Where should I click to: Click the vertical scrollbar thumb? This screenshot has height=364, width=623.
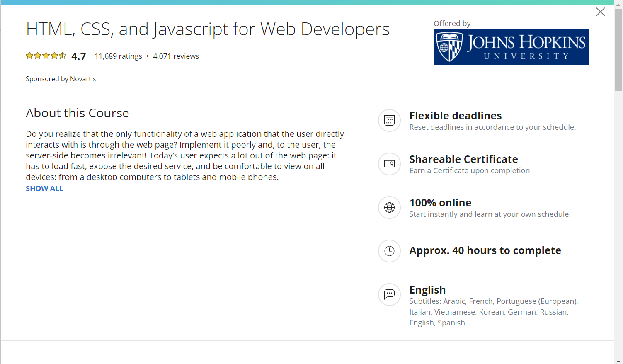[x=618, y=50]
